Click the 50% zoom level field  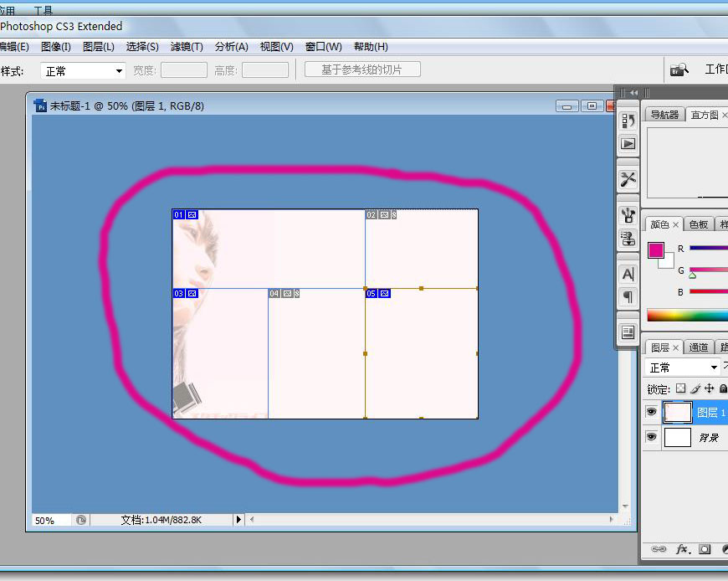51,520
